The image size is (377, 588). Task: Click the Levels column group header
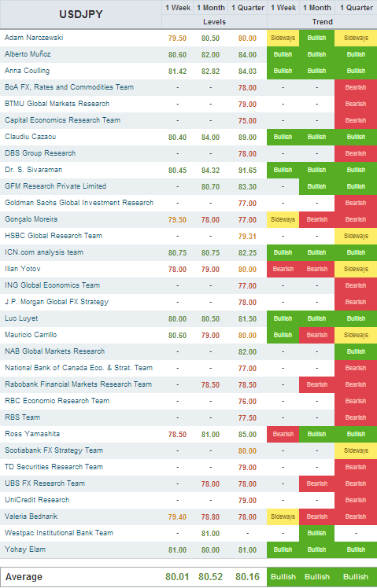click(x=214, y=22)
